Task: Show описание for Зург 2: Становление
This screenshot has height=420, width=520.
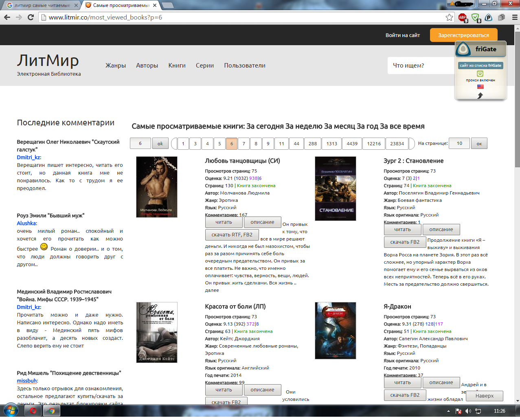Action: (441, 230)
